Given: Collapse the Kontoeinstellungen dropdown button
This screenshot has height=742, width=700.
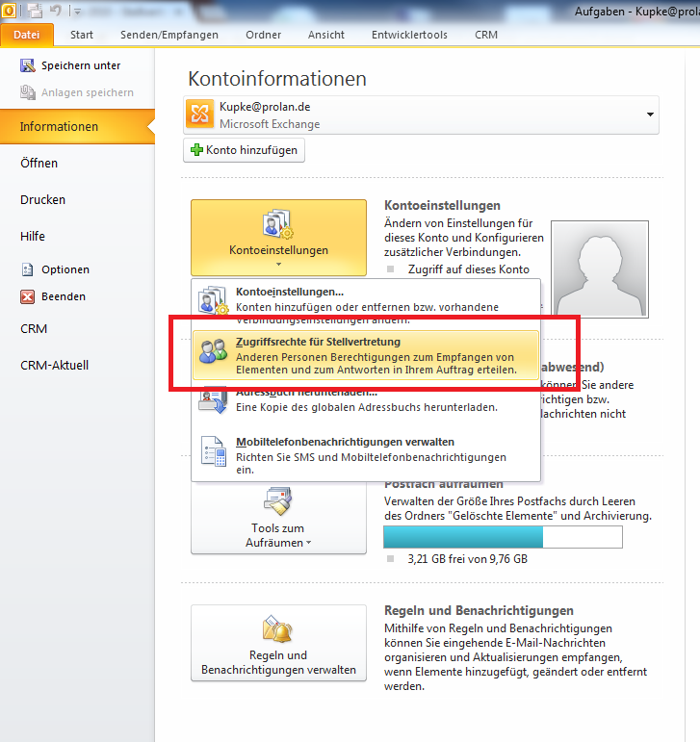Looking at the screenshot, I should [278, 238].
